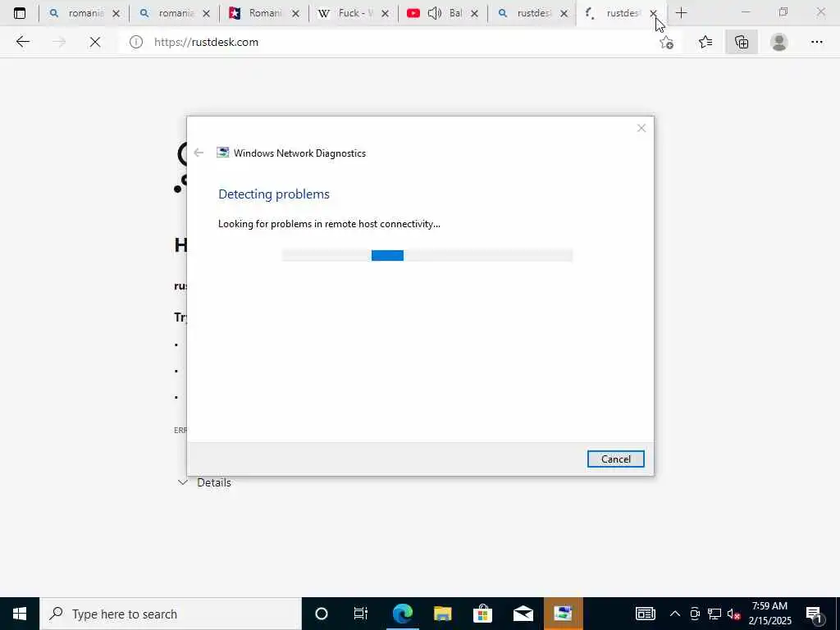
Task: Click the dialog back arrow
Action: 199,153
